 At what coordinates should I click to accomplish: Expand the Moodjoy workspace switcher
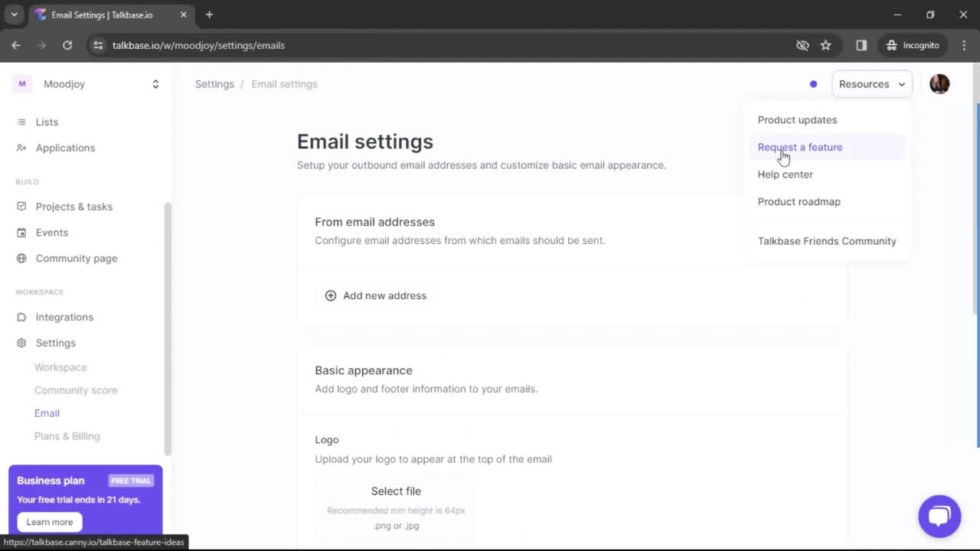pyautogui.click(x=155, y=84)
